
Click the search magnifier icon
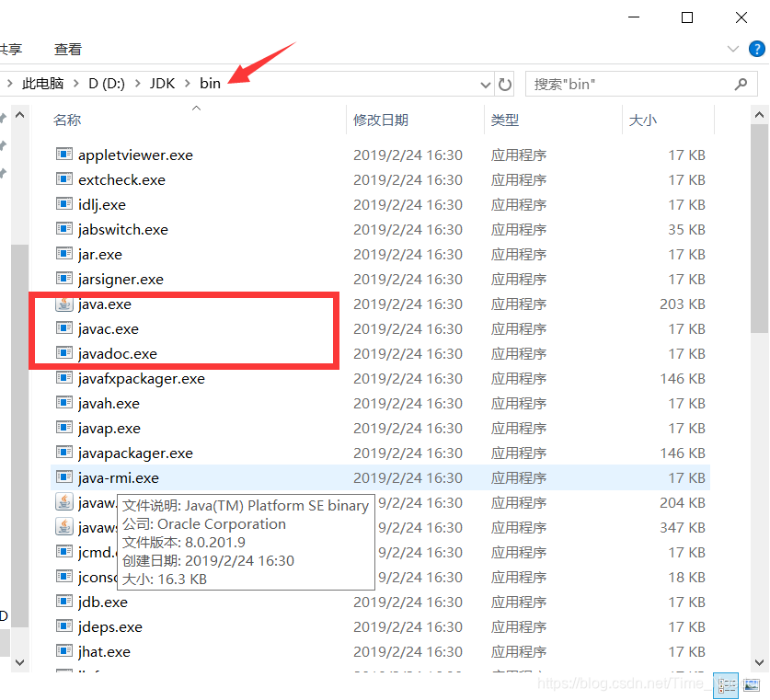(x=741, y=85)
